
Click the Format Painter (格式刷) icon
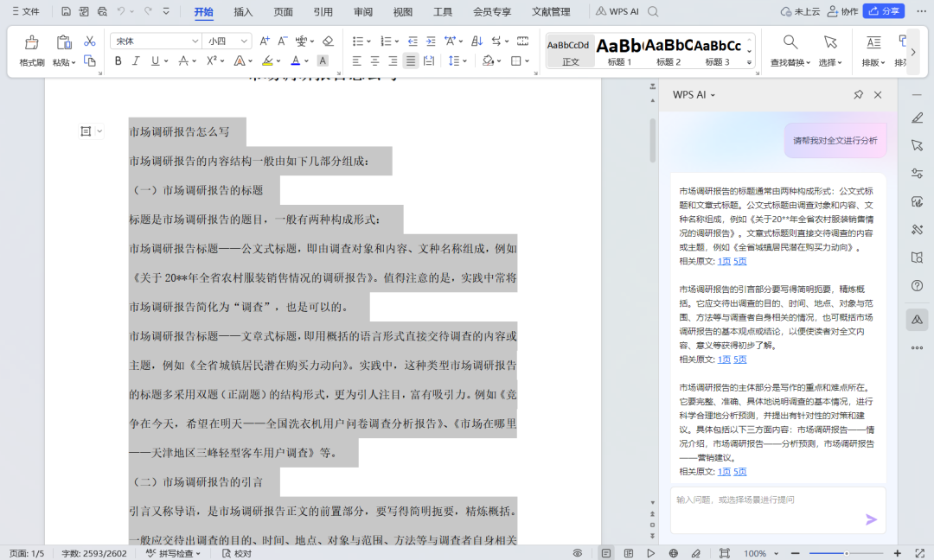pos(32,43)
